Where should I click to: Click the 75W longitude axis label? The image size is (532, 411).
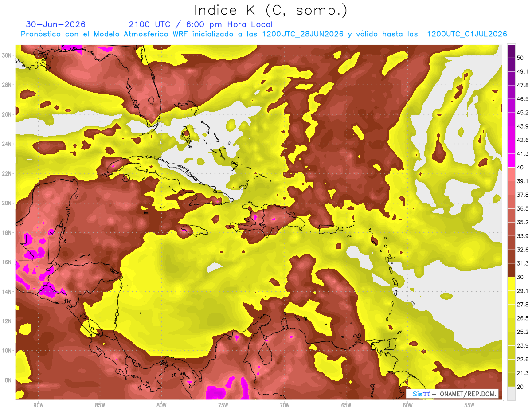(x=223, y=406)
